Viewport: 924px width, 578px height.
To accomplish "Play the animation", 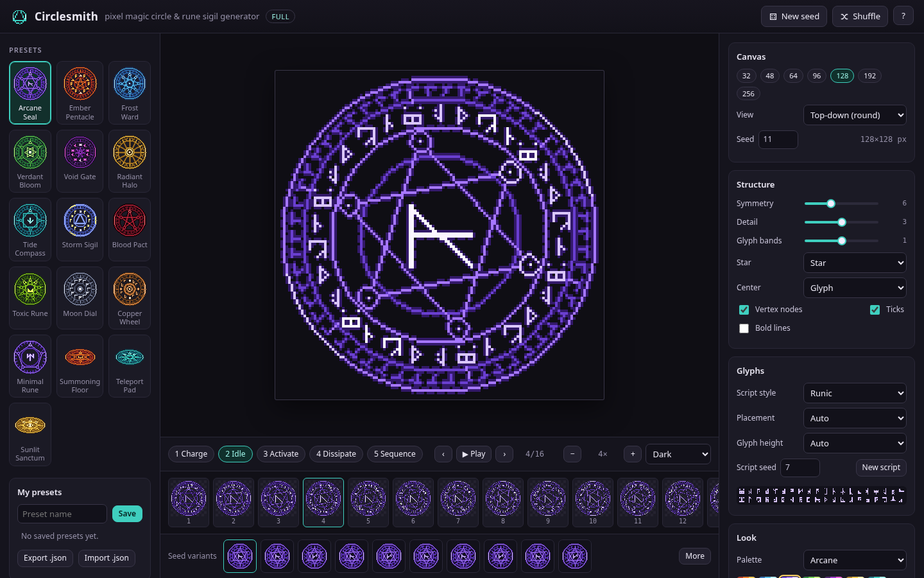I will tap(474, 454).
